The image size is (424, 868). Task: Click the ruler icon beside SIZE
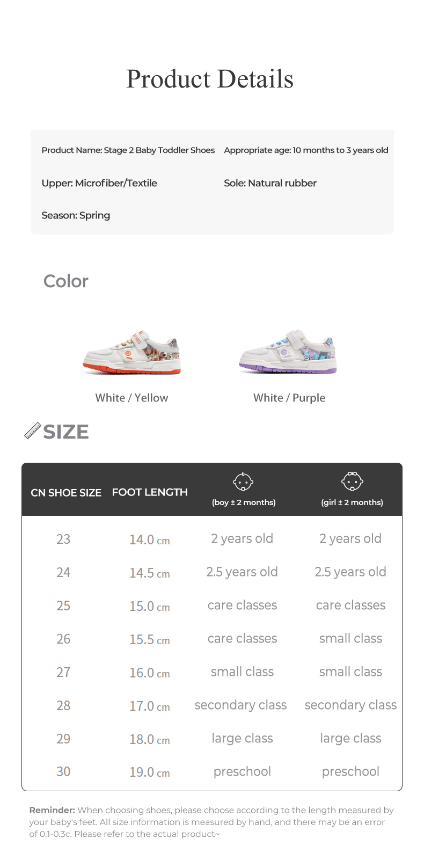33,431
